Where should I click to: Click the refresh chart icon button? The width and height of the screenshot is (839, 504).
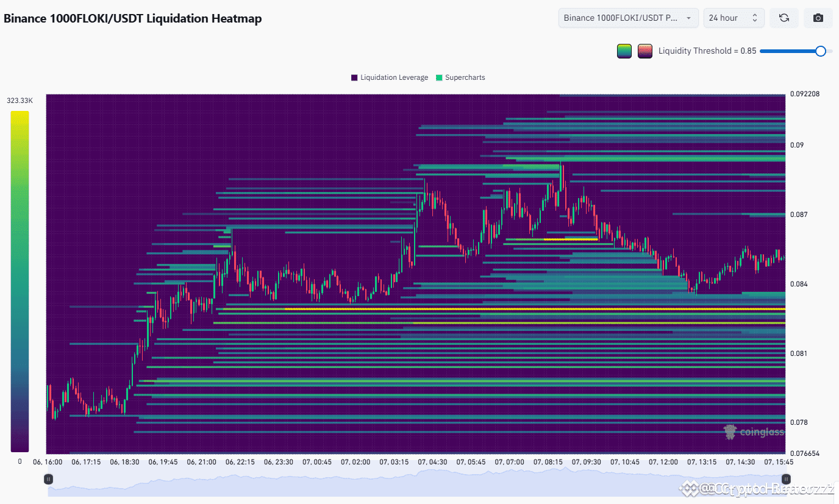click(784, 18)
